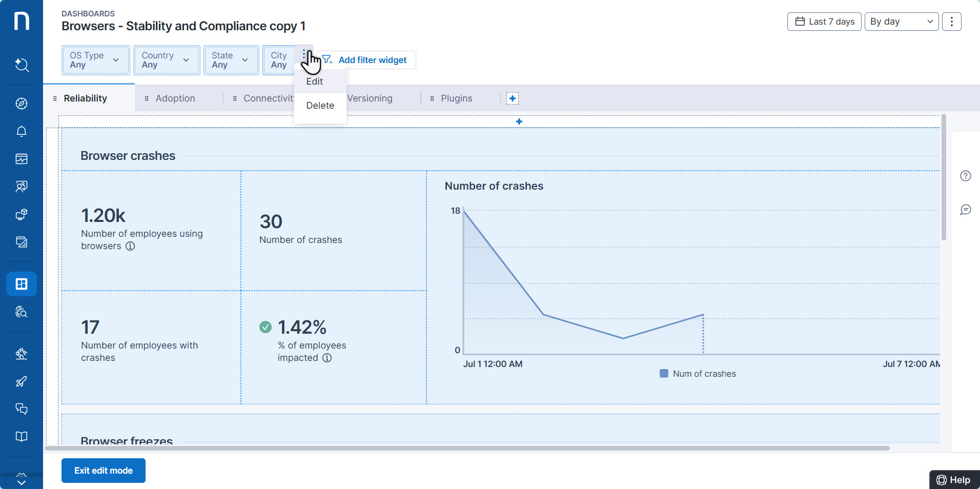
Task: Open the alerts bell icon
Action: (22, 132)
